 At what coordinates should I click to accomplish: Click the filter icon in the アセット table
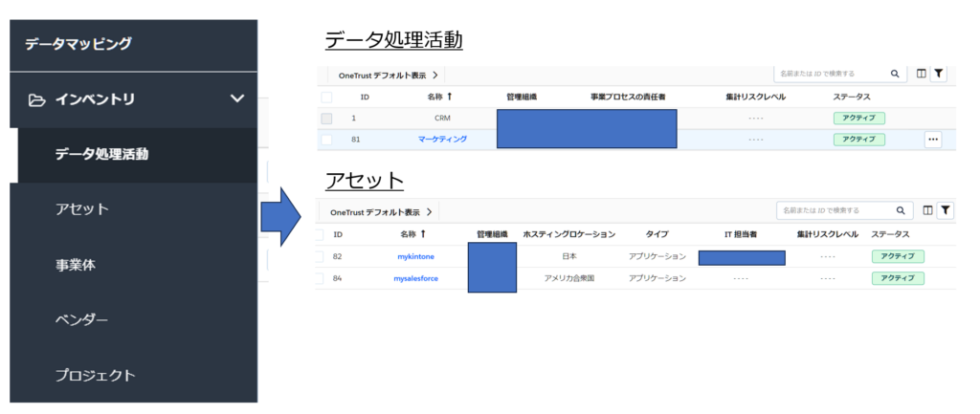pos(944,210)
